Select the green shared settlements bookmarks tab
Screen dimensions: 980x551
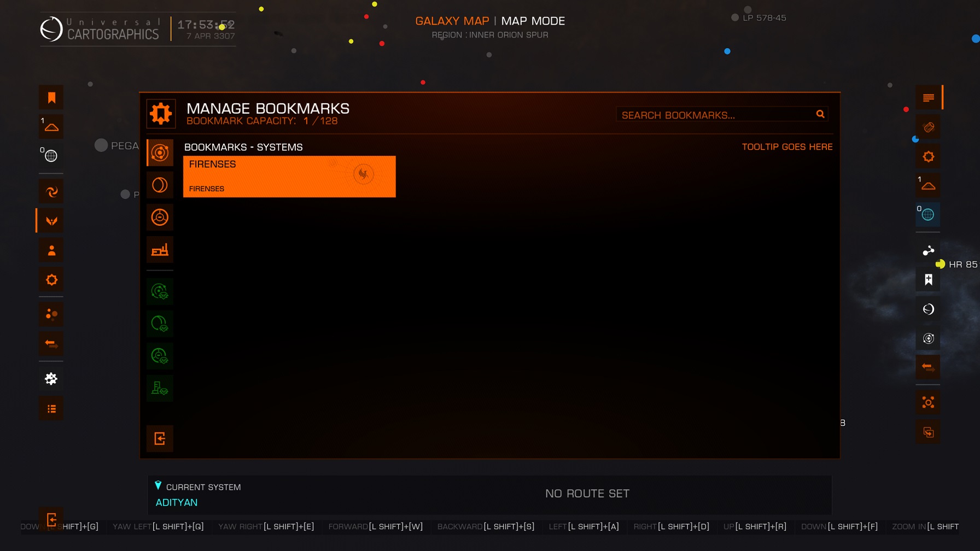[x=160, y=389]
